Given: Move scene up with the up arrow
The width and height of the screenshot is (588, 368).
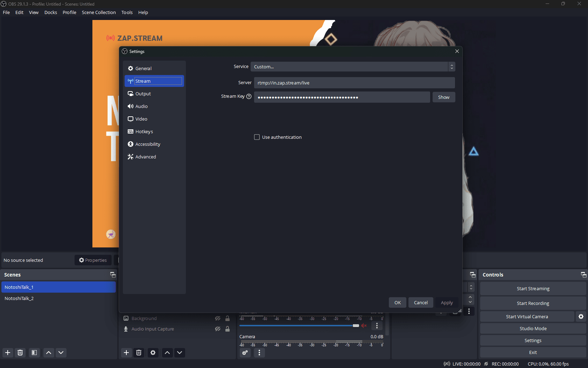Looking at the screenshot, I should coord(49,353).
